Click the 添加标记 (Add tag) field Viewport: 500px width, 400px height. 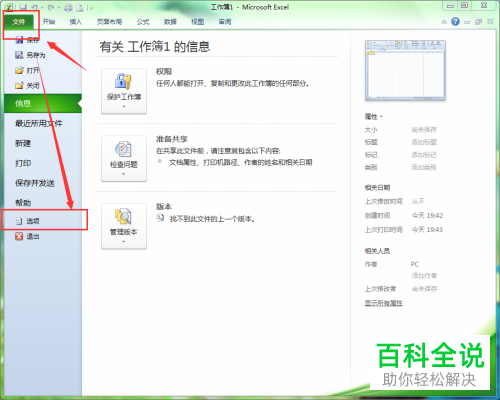pos(424,155)
